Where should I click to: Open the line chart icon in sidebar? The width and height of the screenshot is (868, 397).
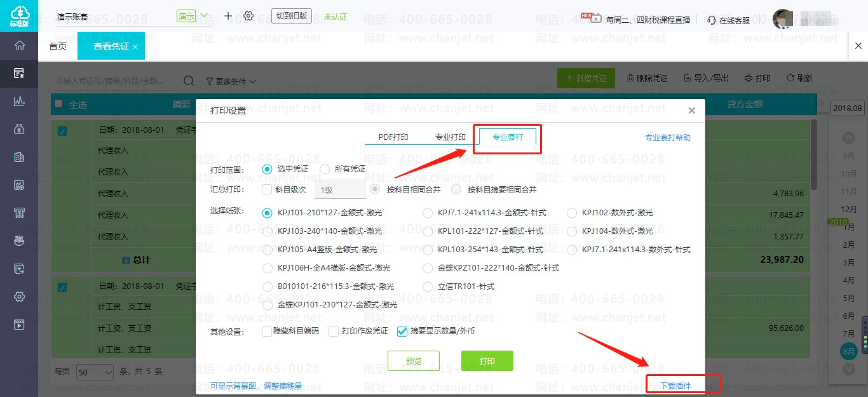[19, 101]
